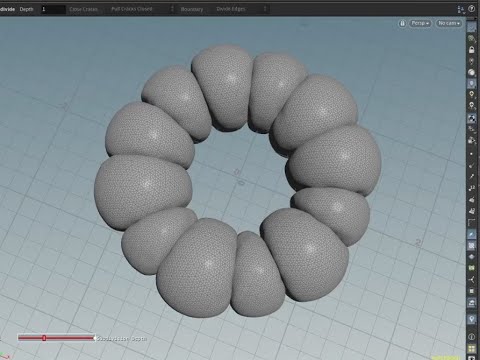
Task: Click the Subdivision Depth label beside the slider
Action: 122,338
